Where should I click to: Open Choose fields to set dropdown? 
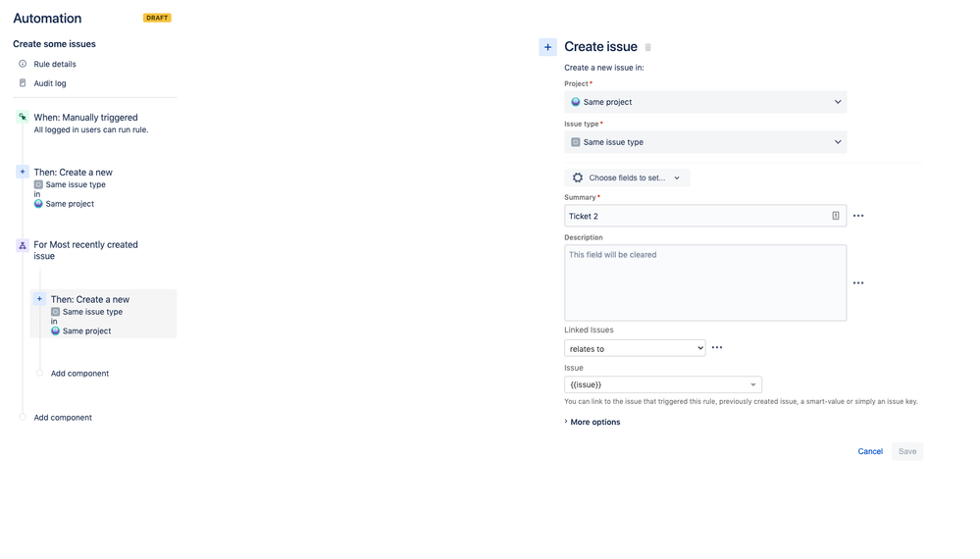pyautogui.click(x=627, y=178)
